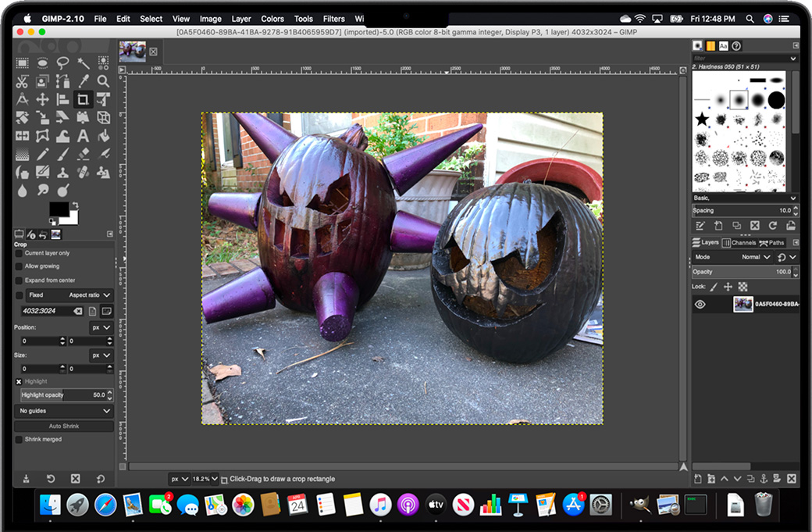The height and width of the screenshot is (532, 812).
Task: Open the No guides dropdown
Action: click(x=64, y=411)
